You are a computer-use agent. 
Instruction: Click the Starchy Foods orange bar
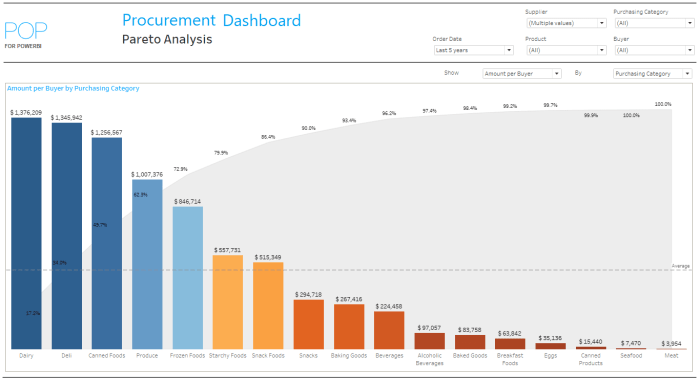tap(228, 302)
